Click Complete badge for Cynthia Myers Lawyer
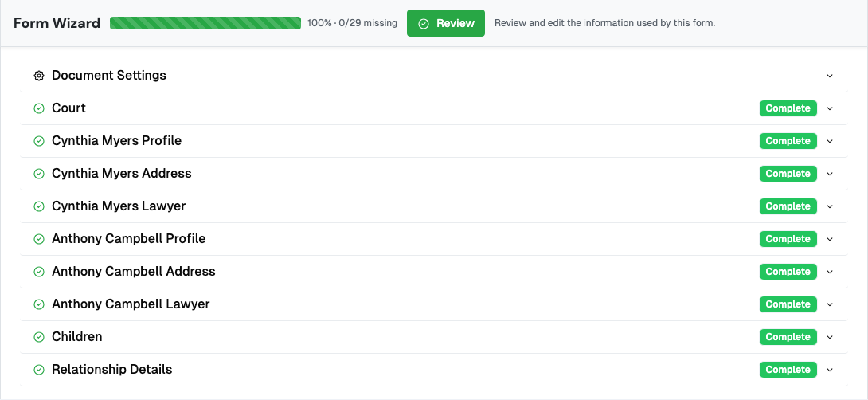 788,206
